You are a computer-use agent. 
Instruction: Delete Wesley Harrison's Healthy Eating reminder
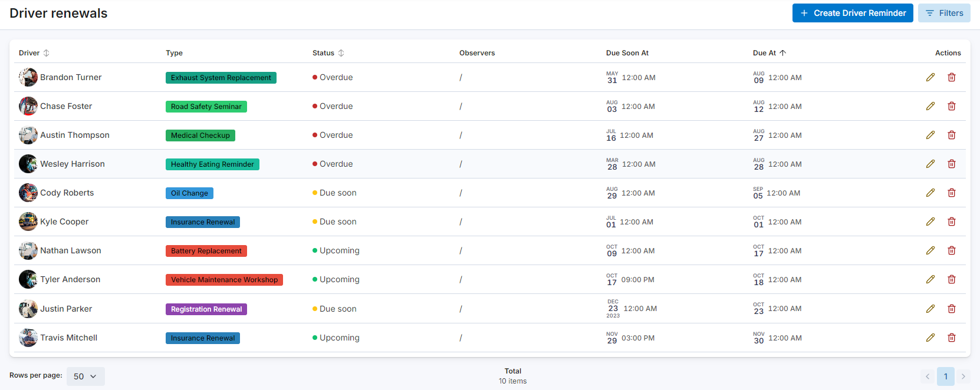point(951,164)
